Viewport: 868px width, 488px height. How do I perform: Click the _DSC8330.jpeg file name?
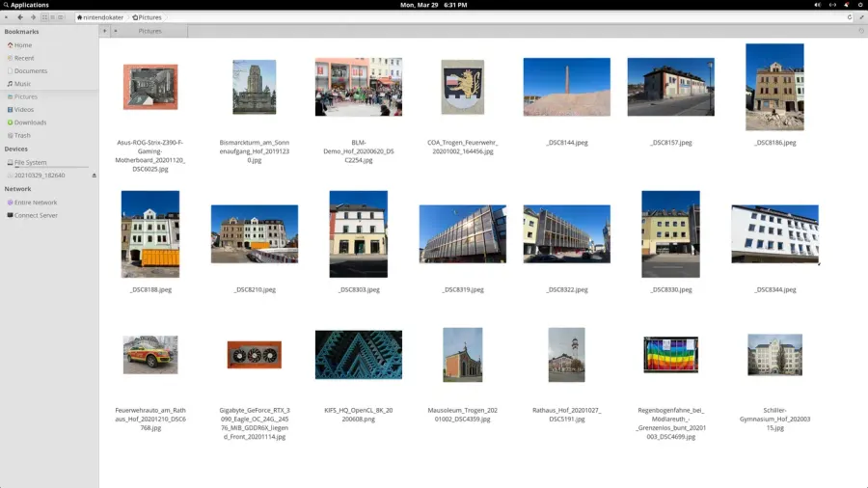(x=671, y=289)
